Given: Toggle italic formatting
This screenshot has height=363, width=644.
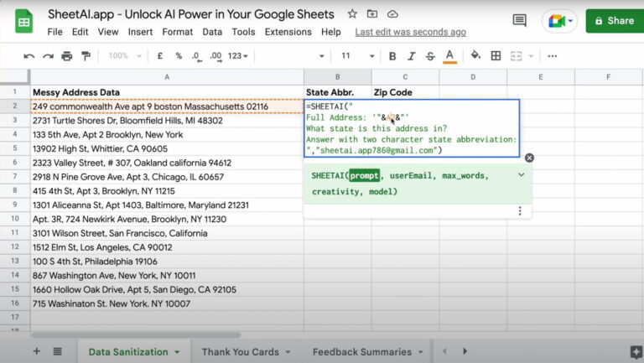Looking at the screenshot, I should 411,56.
